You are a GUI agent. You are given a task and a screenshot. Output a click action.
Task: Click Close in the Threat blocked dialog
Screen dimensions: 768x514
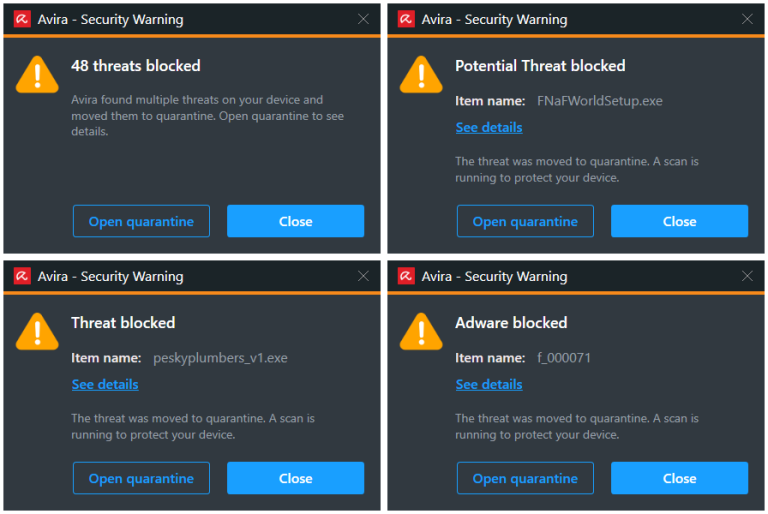[295, 478]
